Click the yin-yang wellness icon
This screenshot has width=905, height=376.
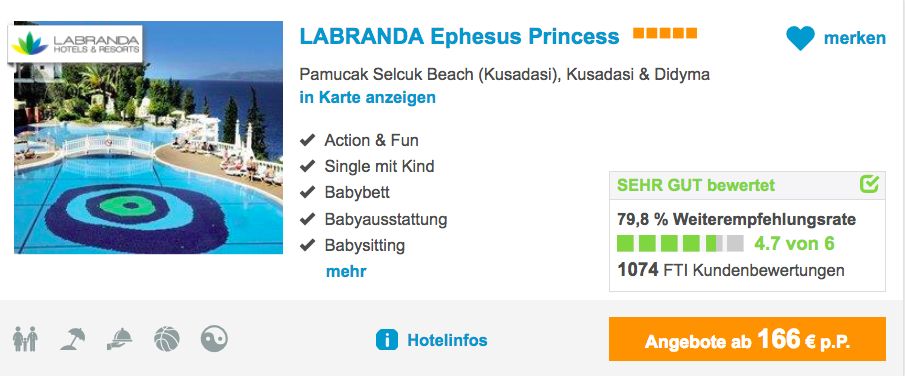coord(214,339)
